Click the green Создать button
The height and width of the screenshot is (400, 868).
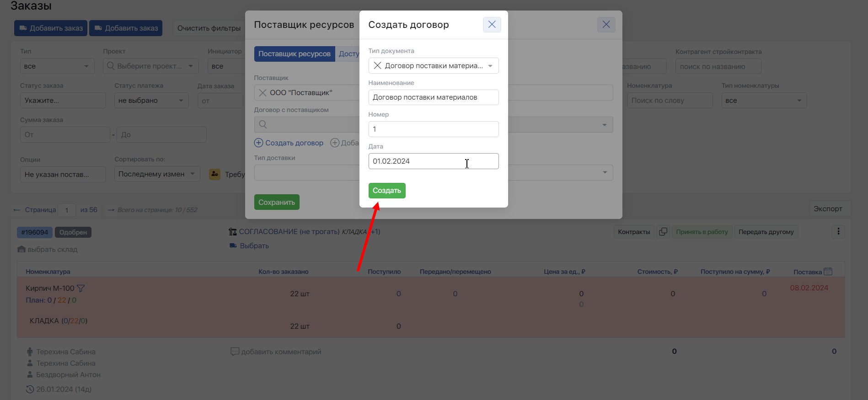(387, 191)
